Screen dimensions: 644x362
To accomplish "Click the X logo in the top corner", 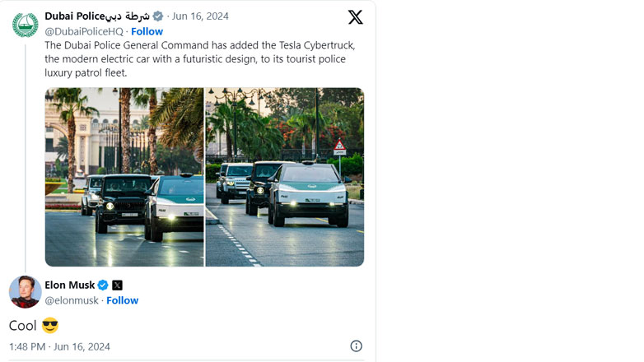I will [x=355, y=17].
